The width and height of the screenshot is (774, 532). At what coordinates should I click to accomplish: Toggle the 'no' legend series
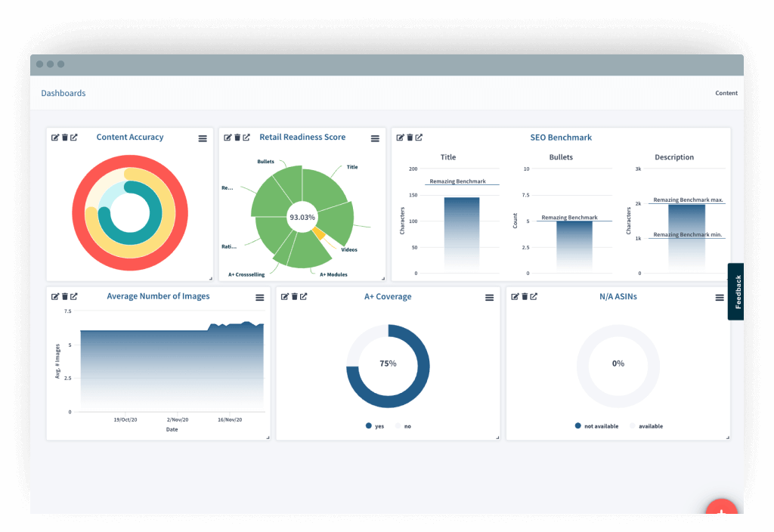coord(403,426)
